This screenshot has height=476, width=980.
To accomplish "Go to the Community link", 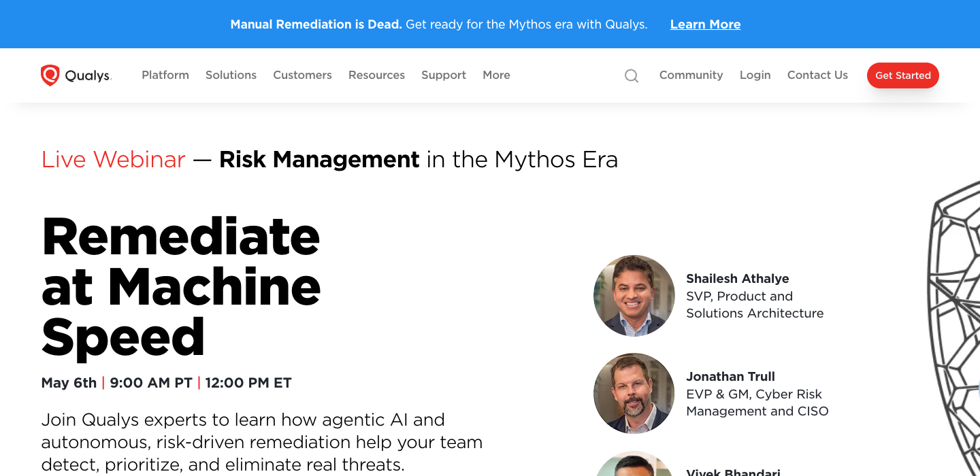I will click(x=691, y=75).
